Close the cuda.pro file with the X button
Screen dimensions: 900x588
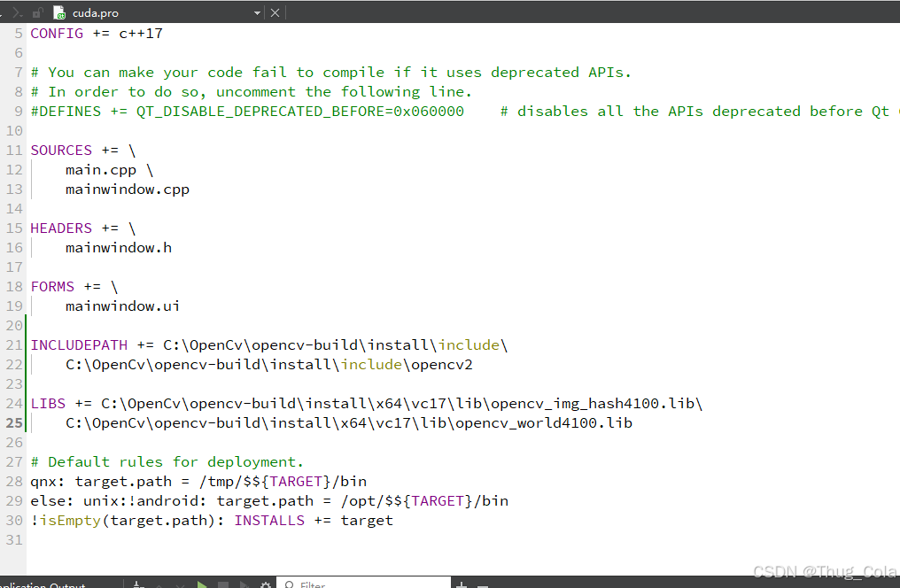(274, 12)
